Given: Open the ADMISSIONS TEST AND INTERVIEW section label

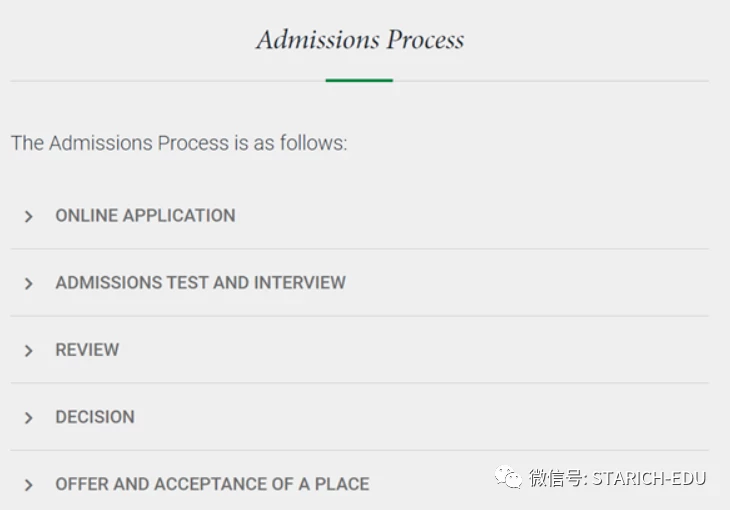Looking at the screenshot, I should click(x=201, y=283).
